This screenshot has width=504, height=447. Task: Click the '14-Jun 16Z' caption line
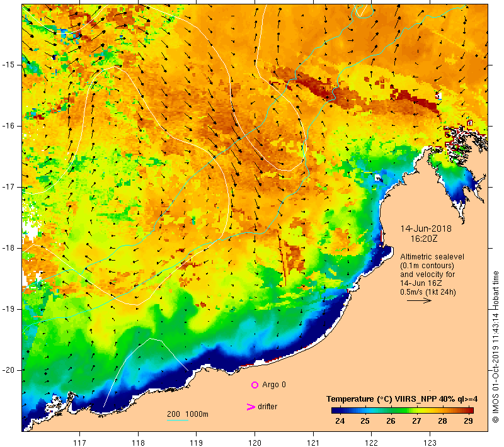coord(421,283)
